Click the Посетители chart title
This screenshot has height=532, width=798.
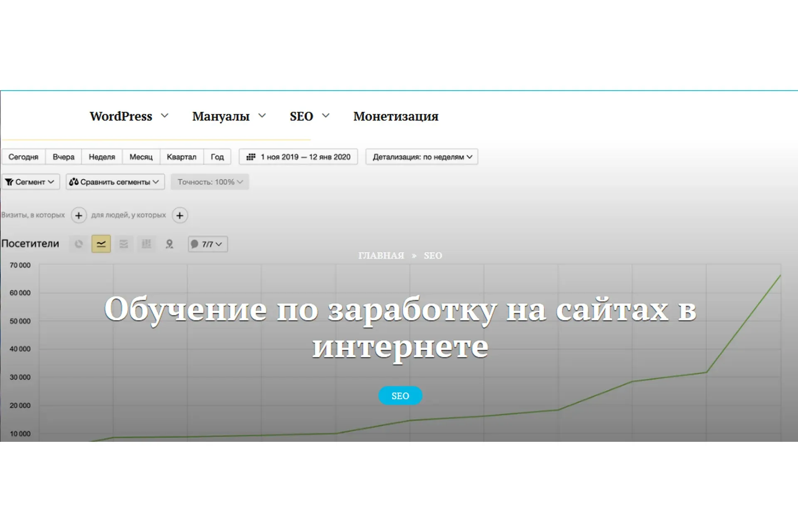click(30, 244)
